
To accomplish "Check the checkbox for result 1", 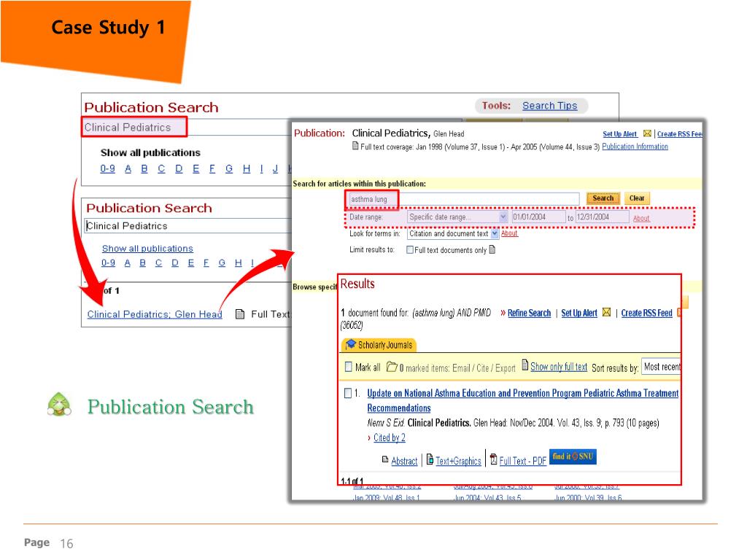I will point(348,393).
